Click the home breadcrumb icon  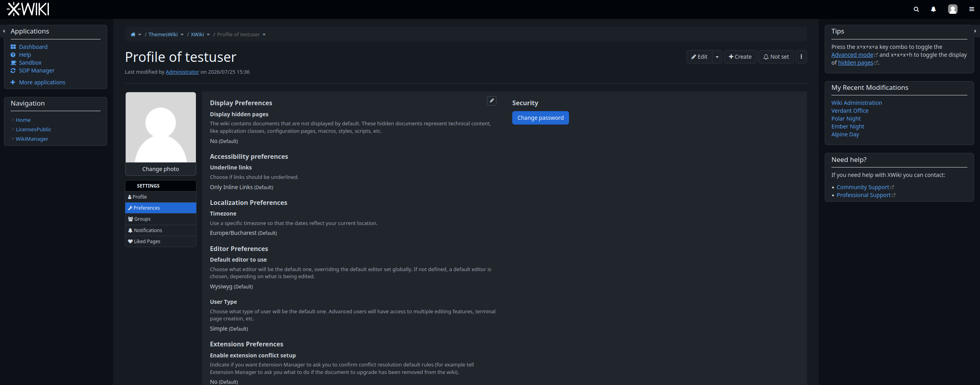click(133, 35)
